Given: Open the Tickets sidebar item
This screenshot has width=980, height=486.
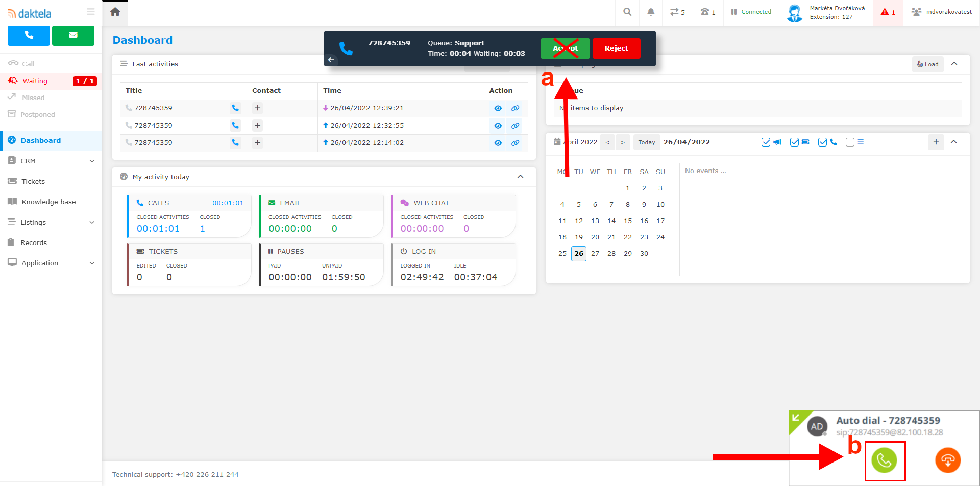Looking at the screenshot, I should coord(33,181).
